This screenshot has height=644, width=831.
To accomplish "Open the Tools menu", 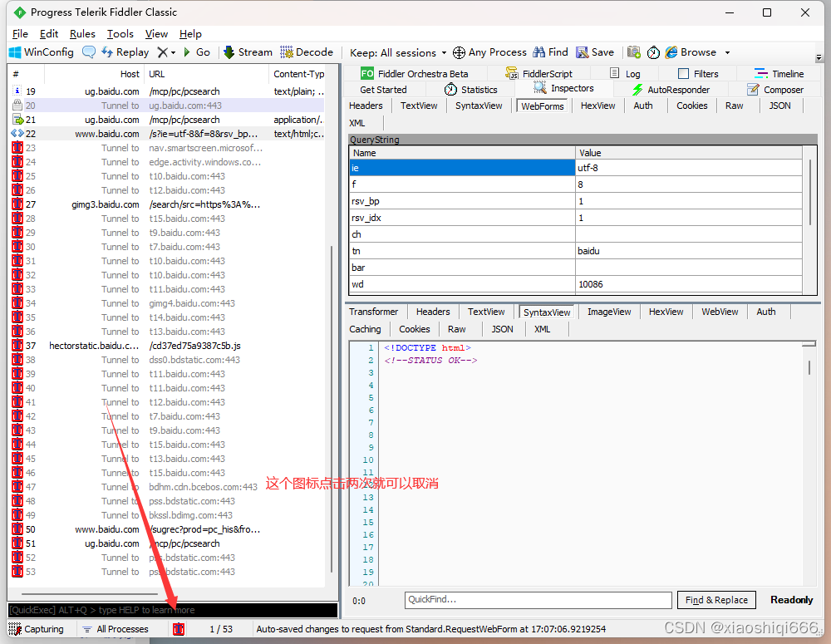I will pos(120,34).
